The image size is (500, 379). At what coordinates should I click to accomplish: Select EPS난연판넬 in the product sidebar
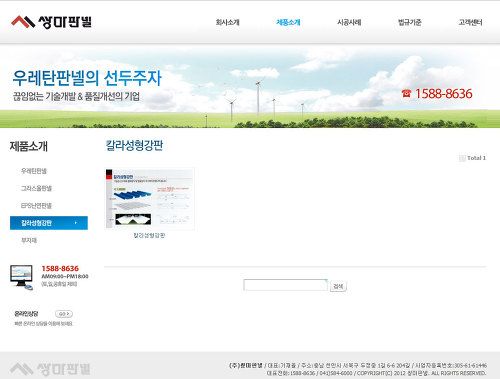36,206
